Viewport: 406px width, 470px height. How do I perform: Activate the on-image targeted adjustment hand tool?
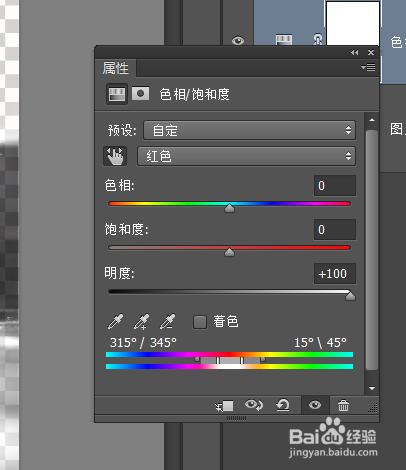coord(115,156)
